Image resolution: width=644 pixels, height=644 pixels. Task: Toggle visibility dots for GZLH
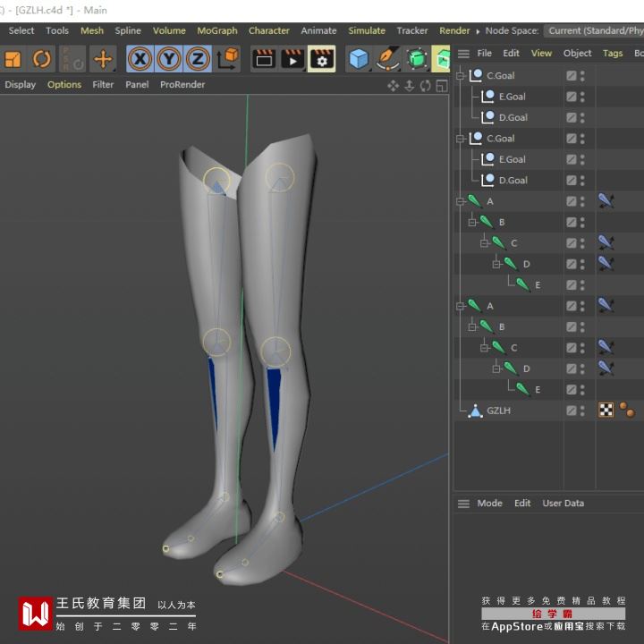[582, 411]
